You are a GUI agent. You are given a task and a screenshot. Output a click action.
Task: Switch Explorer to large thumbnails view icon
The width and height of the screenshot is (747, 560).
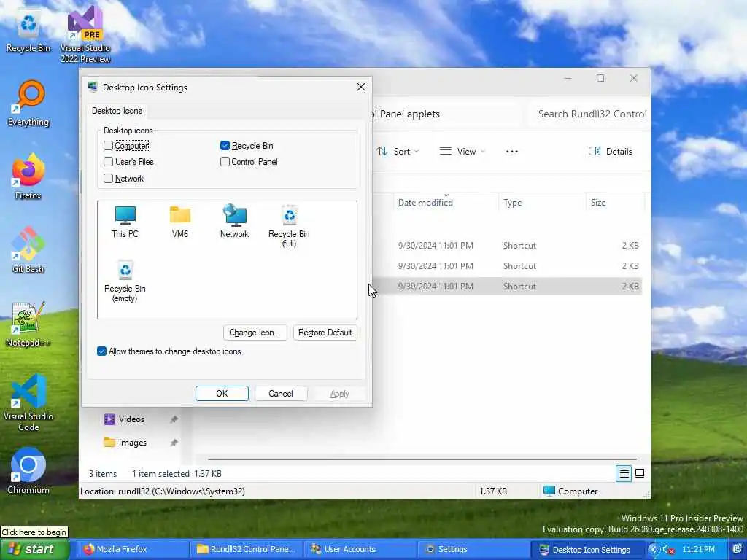(x=640, y=473)
